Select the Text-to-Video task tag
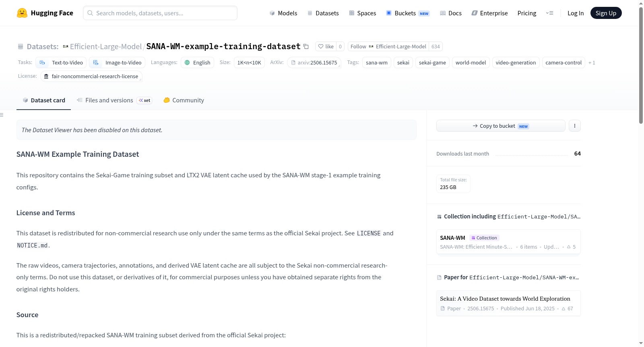 61,62
